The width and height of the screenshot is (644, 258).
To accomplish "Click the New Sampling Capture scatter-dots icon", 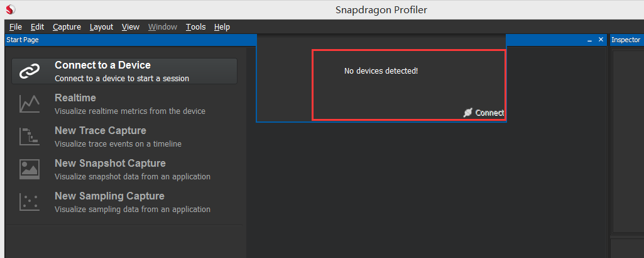I will [x=30, y=202].
